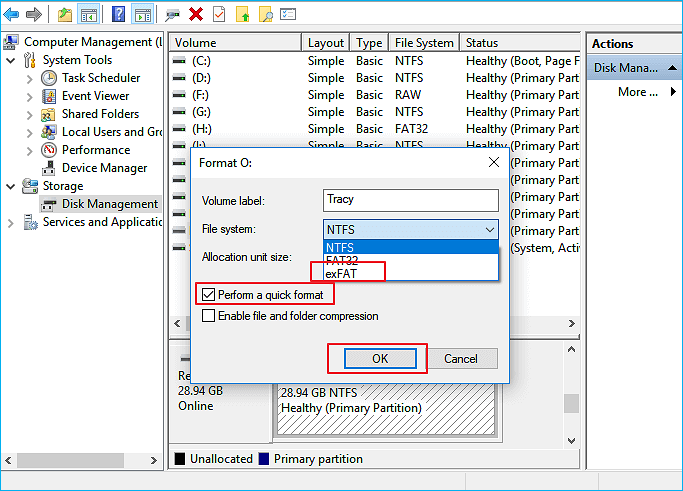
Task: Click the Up one level folder icon
Action: (x=65, y=14)
